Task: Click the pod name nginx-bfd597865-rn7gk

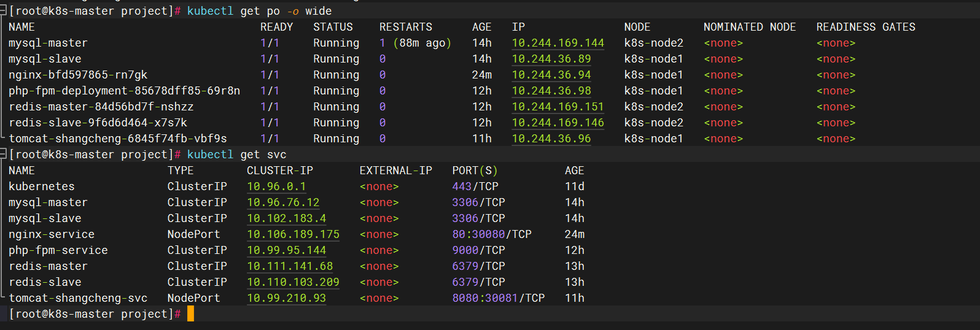Action: (x=78, y=75)
